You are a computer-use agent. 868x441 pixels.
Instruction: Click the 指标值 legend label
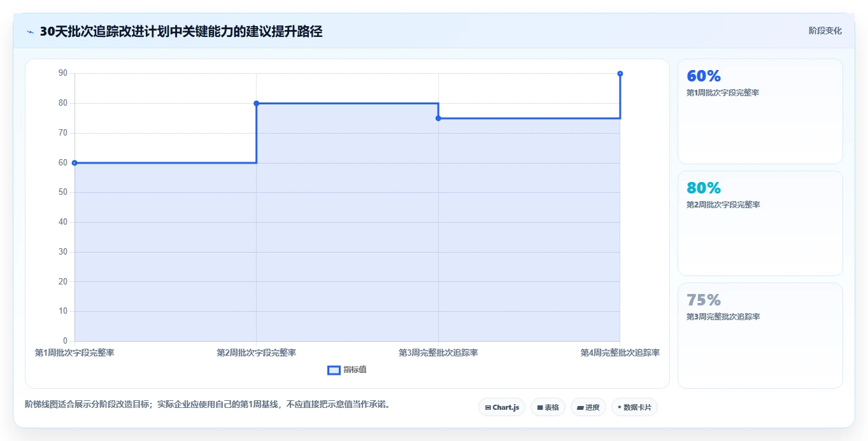point(355,370)
